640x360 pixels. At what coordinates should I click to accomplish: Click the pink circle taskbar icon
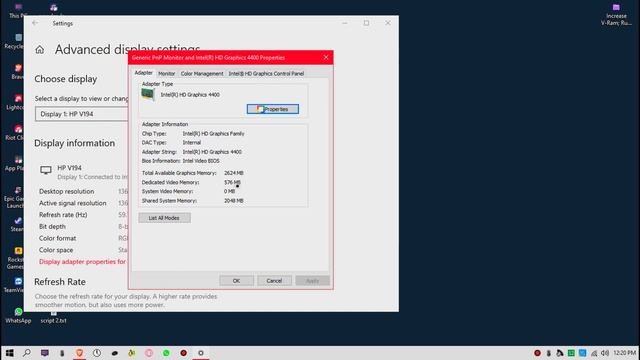[149, 353]
